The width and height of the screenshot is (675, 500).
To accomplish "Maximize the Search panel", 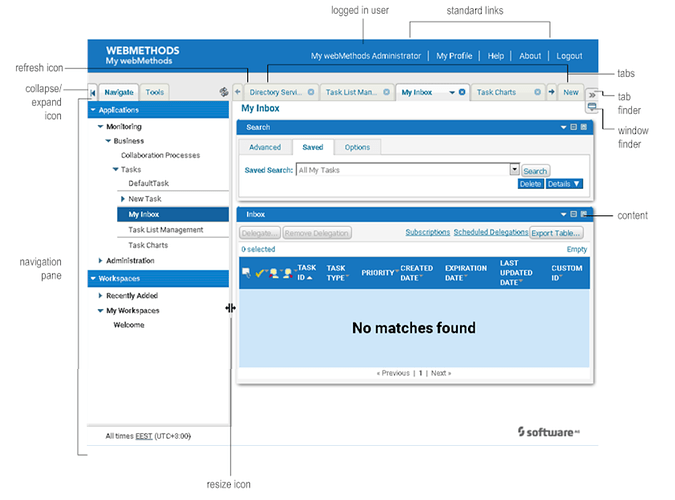I will (x=584, y=127).
